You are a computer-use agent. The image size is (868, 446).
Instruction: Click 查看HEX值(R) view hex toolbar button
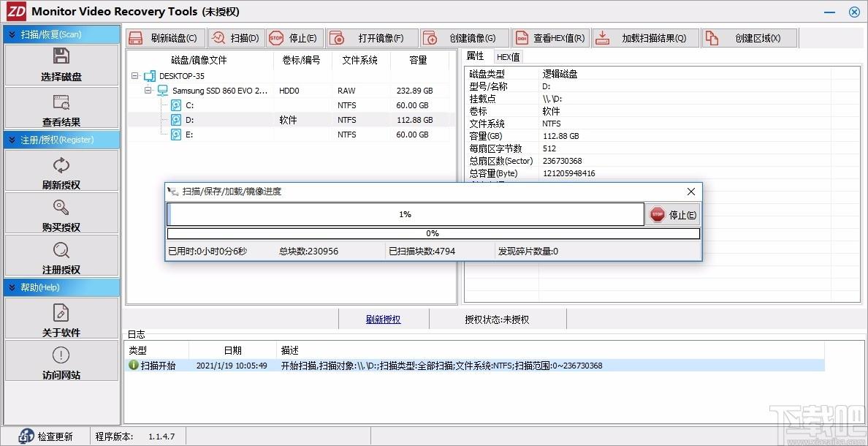(550, 38)
